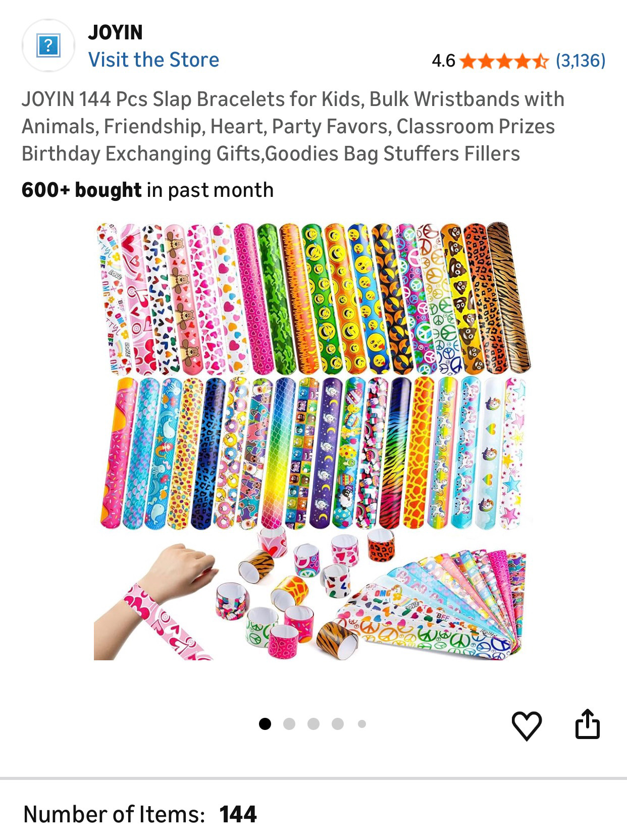The width and height of the screenshot is (627, 840).
Task: Tap the share icon
Action: [x=588, y=724]
